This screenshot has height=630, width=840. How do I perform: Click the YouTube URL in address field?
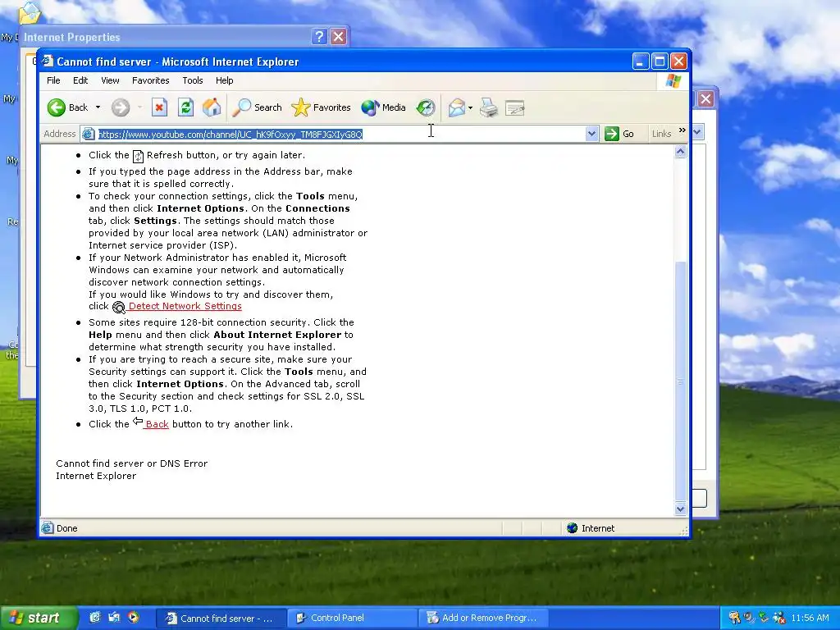(x=231, y=134)
